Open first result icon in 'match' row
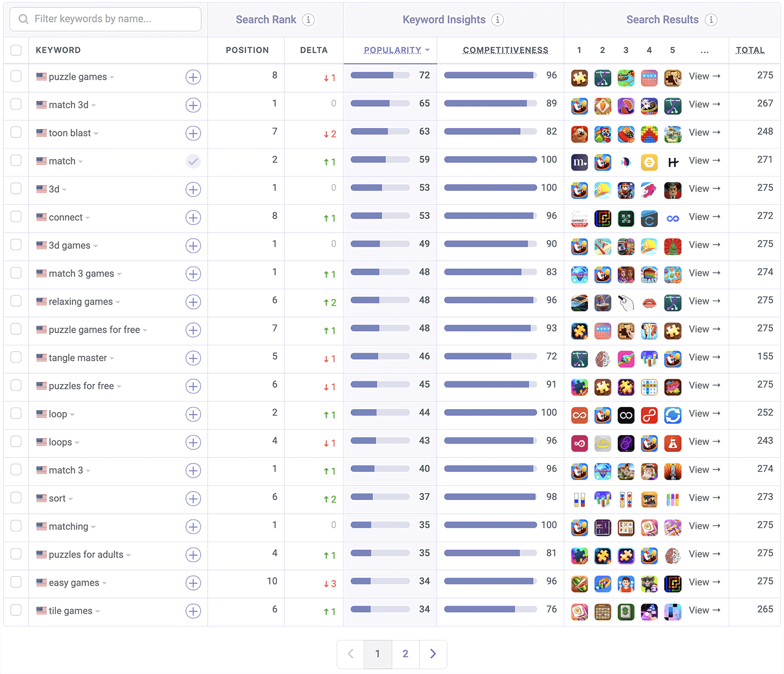Viewport: 784px width, 674px height. (x=579, y=162)
